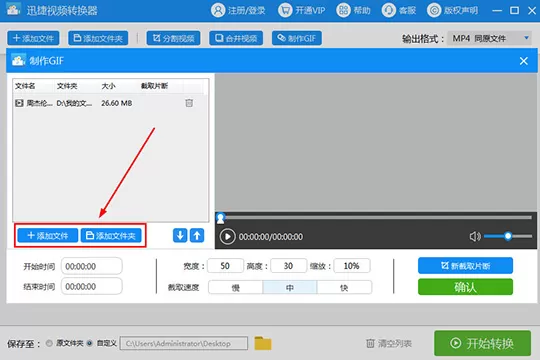The width and height of the screenshot is (540, 360).
Task: Click the main toolbar 添加文件夹 button
Action: (x=98, y=38)
